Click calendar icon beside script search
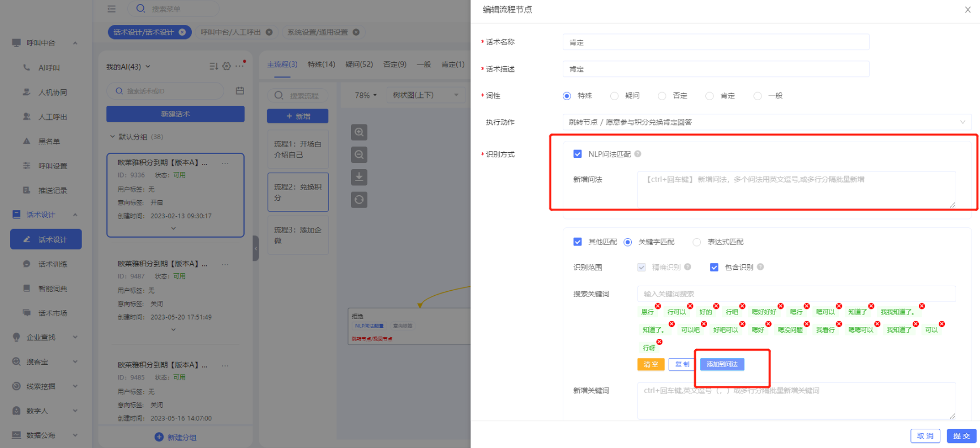Screen dimensions: 980x448 coord(240,91)
